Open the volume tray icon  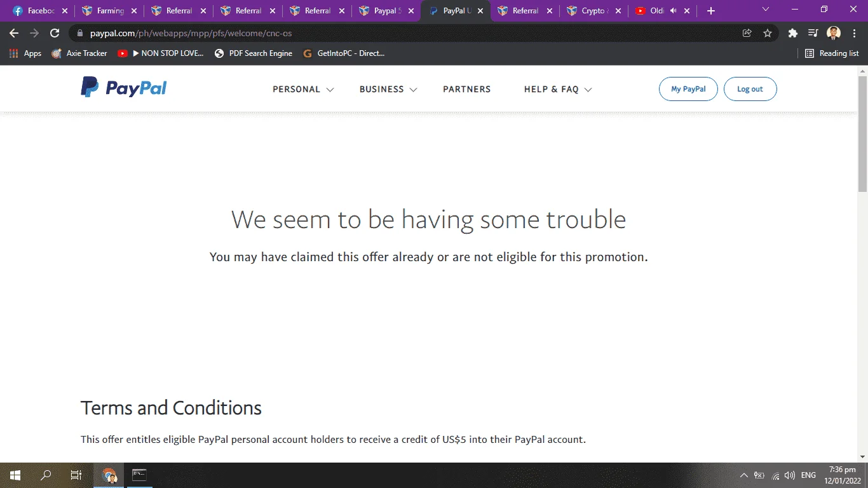pyautogui.click(x=790, y=475)
